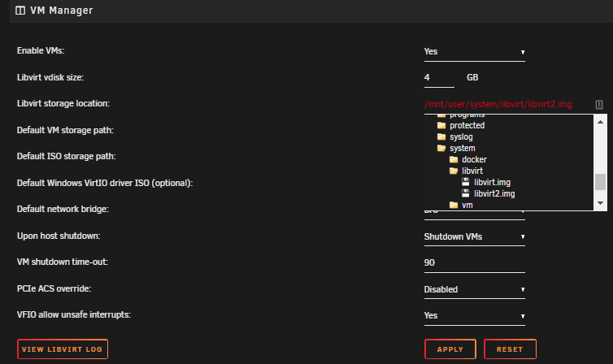
Task: Reset the VM Manager settings
Action: tap(510, 349)
